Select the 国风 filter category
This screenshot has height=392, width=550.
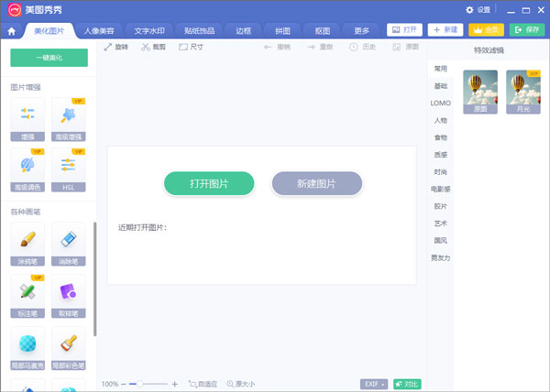click(x=441, y=240)
